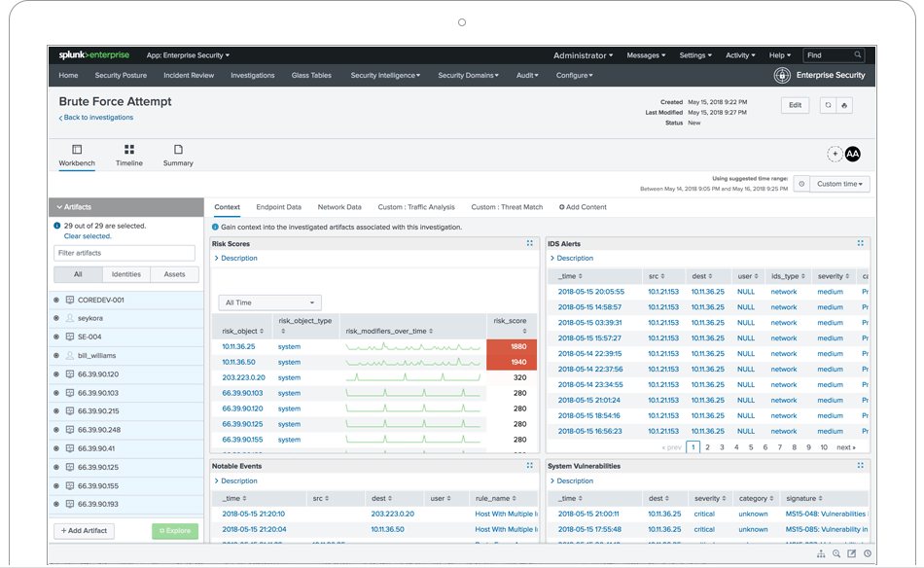Click the Splunk enterprise logo
Image resolution: width=924 pixels, height=568 pixels.
pos(93,54)
